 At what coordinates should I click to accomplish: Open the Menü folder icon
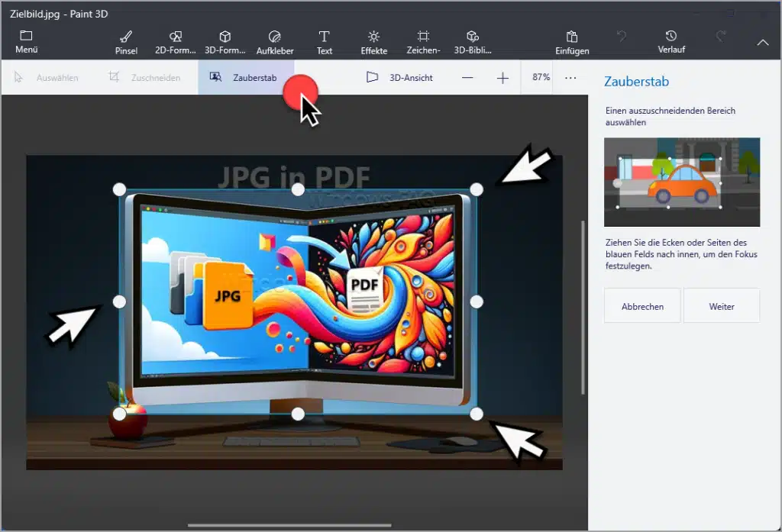tap(26, 35)
